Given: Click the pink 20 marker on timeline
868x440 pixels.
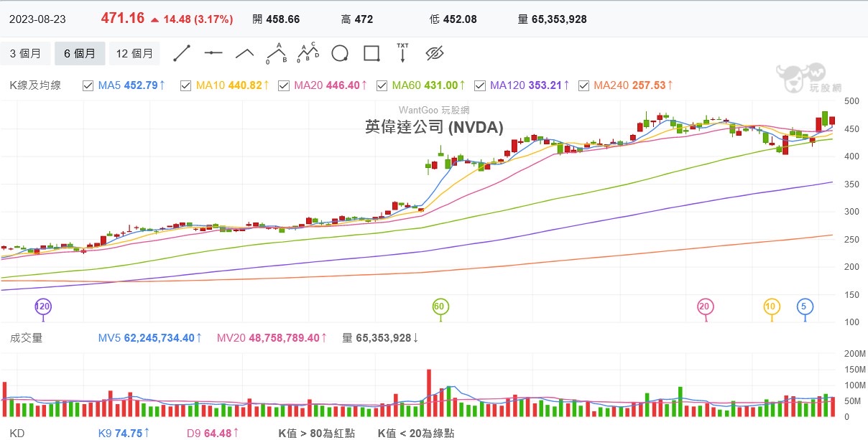Looking at the screenshot, I should 706,306.
